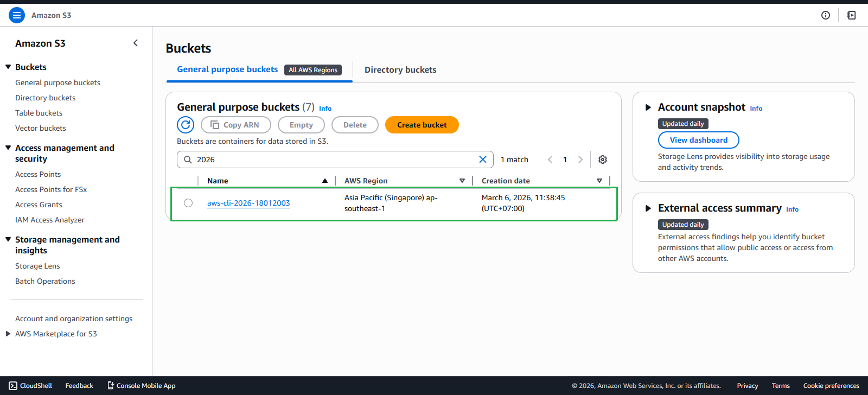868x395 pixels.
Task: Go to previous page of results
Action: (550, 160)
